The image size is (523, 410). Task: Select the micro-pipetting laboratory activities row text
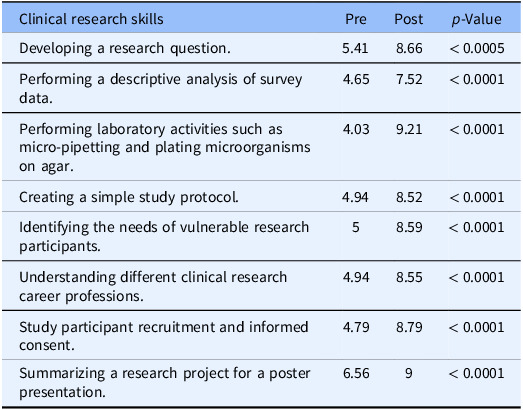165,147
